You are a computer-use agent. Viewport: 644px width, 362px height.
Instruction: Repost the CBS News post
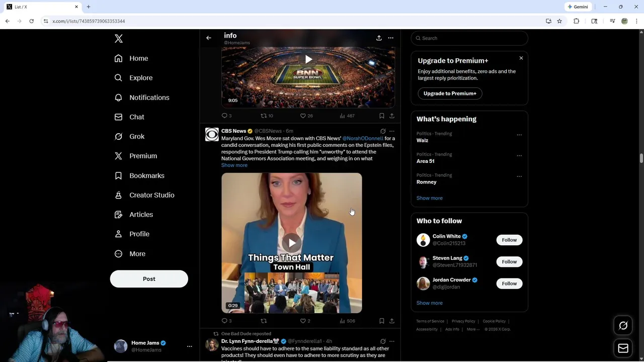264,321
